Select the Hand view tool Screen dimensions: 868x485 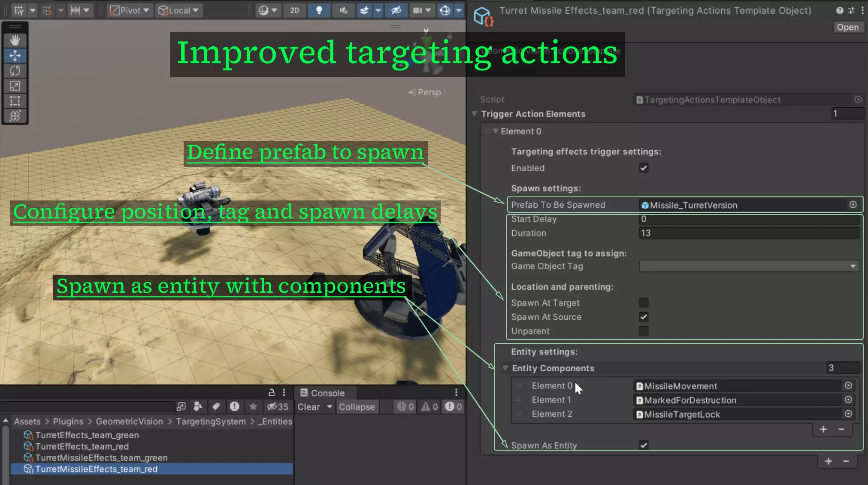pos(15,40)
